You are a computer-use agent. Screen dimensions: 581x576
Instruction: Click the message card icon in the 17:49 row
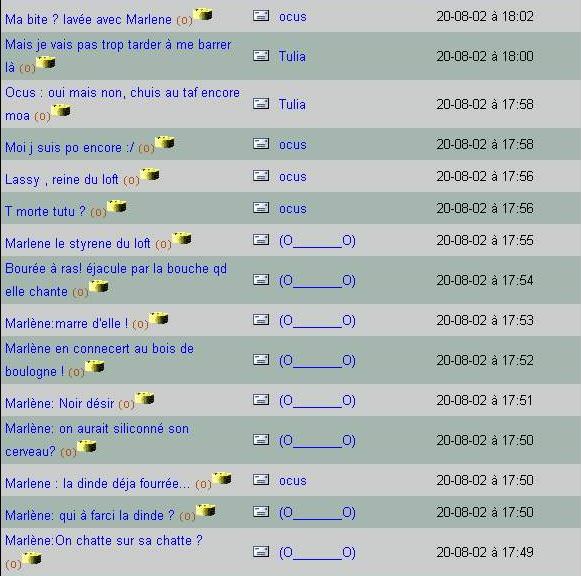pyautogui.click(x=261, y=552)
